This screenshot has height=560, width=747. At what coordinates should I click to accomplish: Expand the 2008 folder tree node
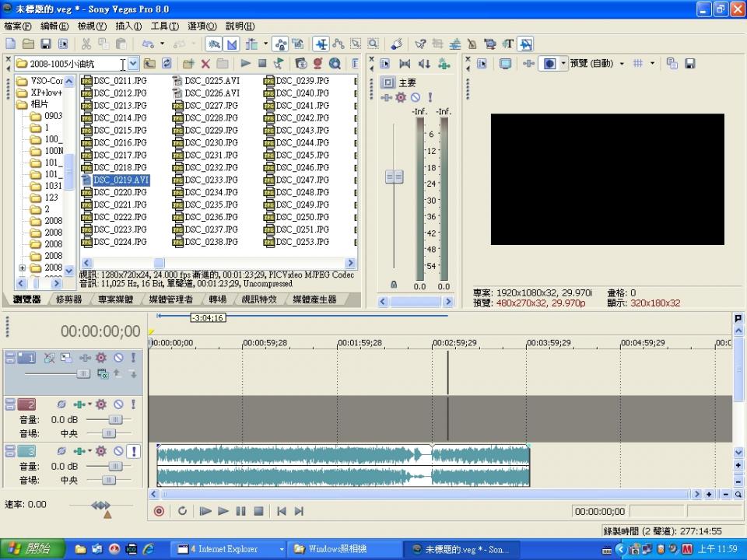(x=22, y=268)
